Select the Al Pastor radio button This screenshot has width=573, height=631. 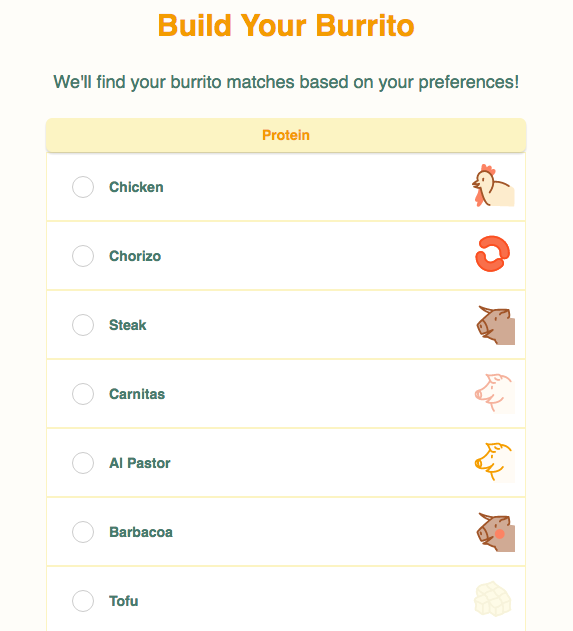point(83,463)
